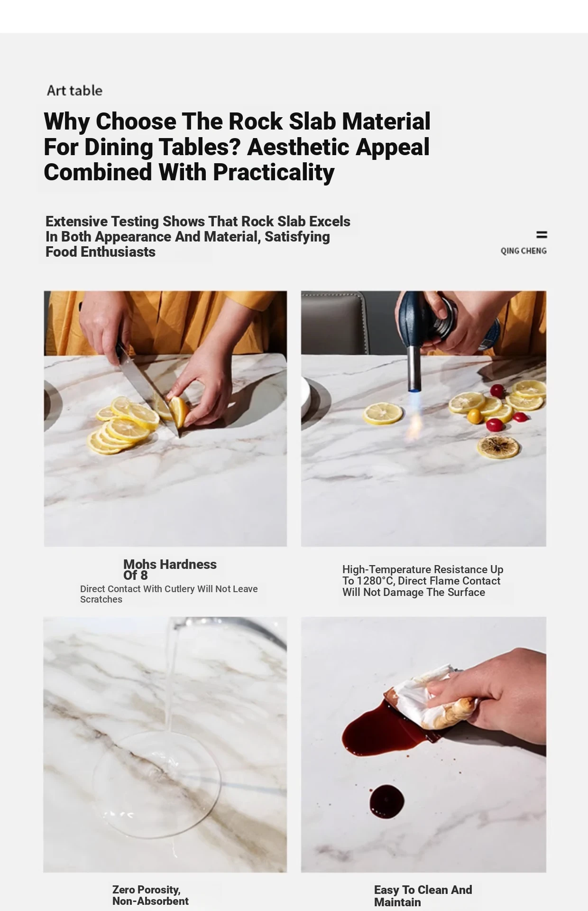Click the dark sauce droplet on the marble
This screenshot has height=911, width=588.
pos(386,801)
